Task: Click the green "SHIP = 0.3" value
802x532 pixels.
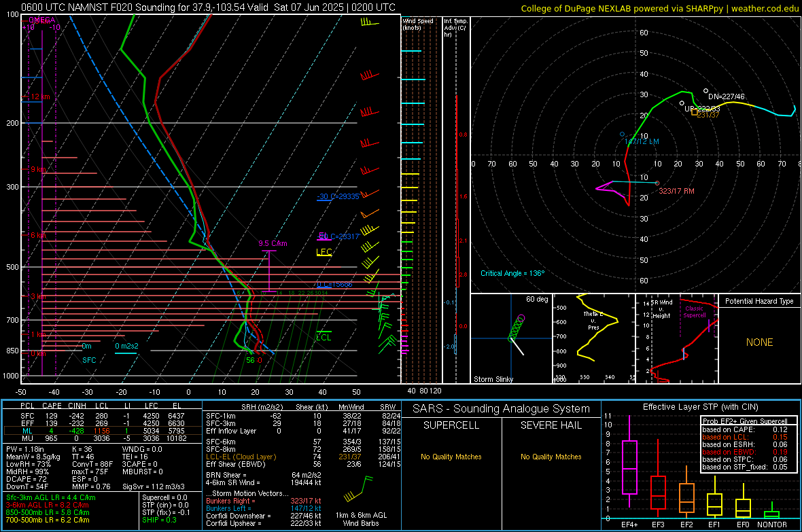Action: click(x=159, y=520)
